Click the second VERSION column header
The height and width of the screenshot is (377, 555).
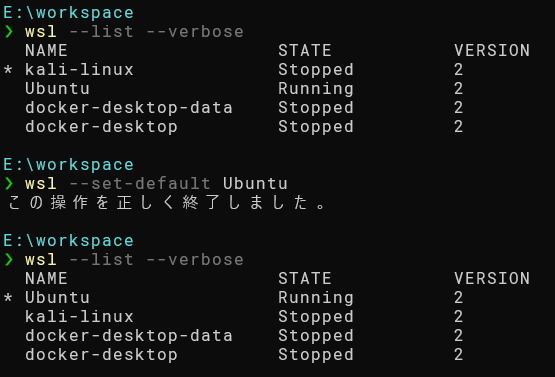(x=492, y=278)
